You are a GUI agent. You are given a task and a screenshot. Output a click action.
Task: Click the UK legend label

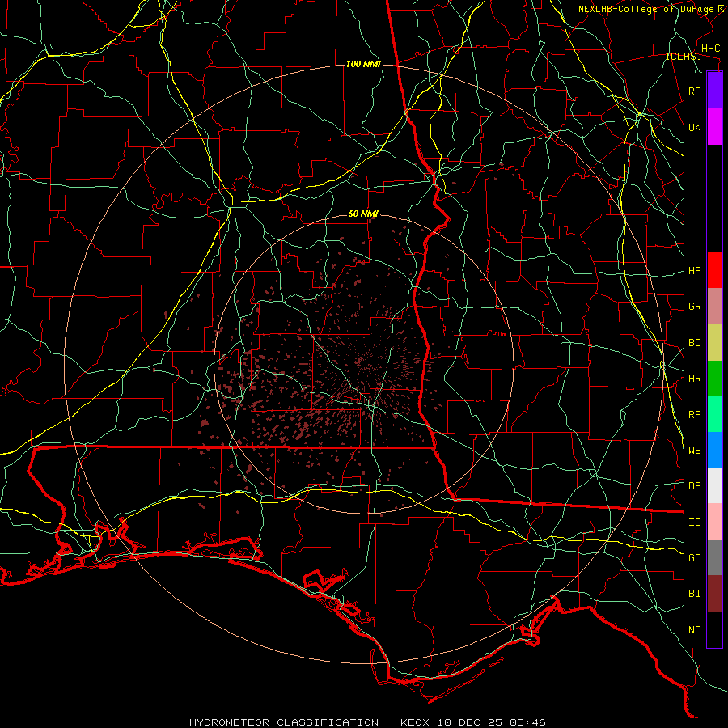click(694, 127)
